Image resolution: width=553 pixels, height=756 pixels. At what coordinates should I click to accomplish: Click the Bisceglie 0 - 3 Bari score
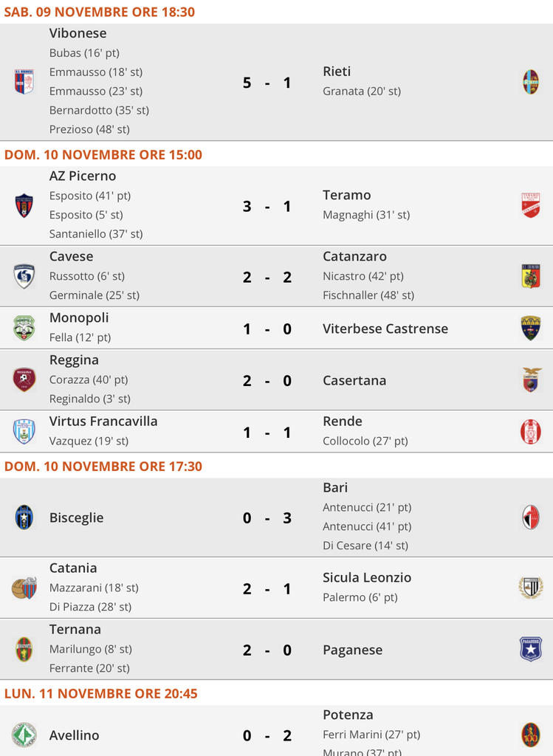coord(267,518)
